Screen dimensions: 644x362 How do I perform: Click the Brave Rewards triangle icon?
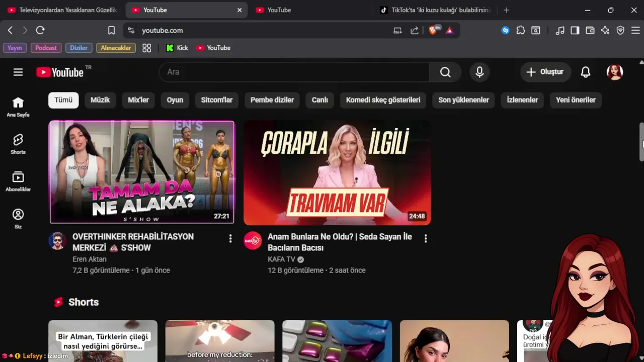tap(449, 30)
